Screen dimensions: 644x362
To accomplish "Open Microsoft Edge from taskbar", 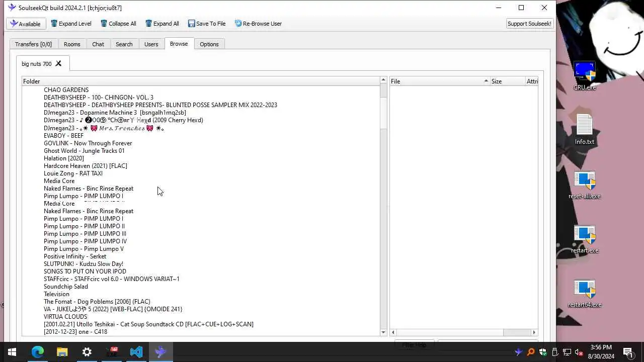I will tap(38, 352).
